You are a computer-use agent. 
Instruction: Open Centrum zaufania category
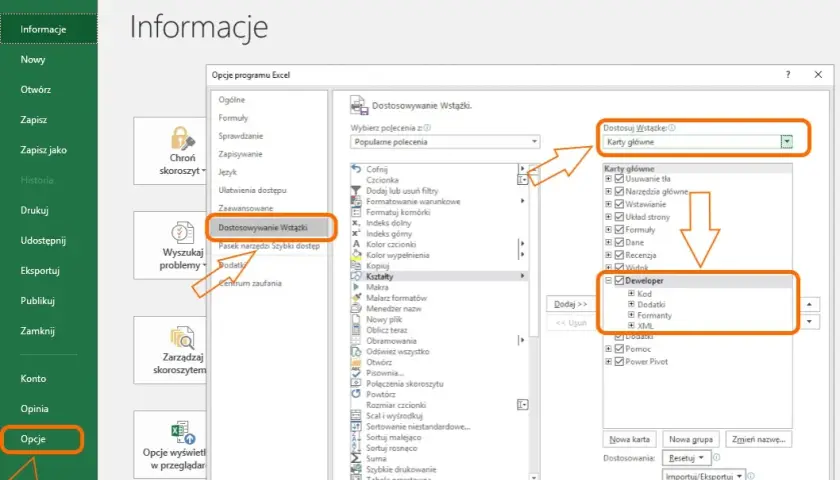coord(250,283)
